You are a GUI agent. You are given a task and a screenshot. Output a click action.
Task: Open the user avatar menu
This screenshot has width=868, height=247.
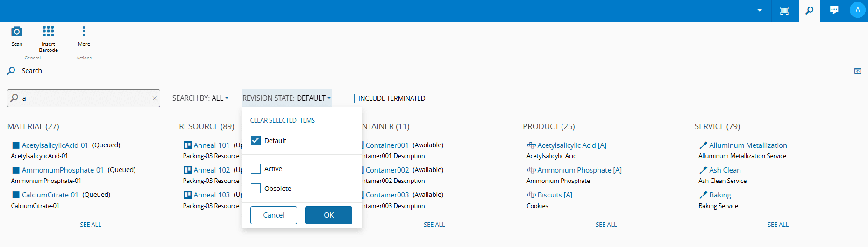(857, 10)
